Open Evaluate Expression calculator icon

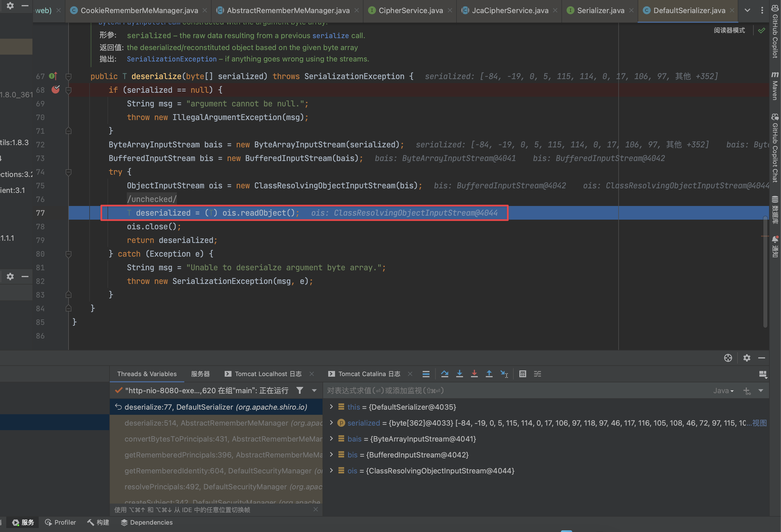click(x=522, y=374)
